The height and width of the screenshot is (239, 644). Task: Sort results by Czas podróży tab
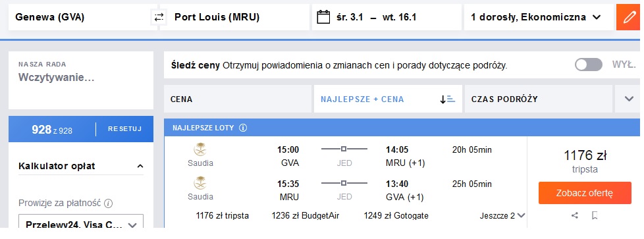(x=539, y=99)
